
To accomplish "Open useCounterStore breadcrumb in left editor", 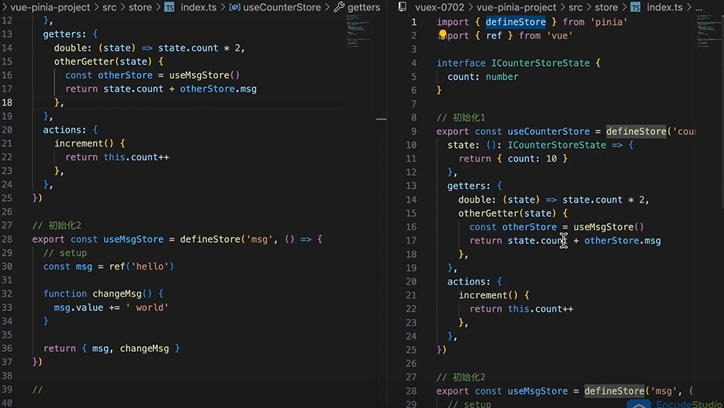I will (x=282, y=7).
